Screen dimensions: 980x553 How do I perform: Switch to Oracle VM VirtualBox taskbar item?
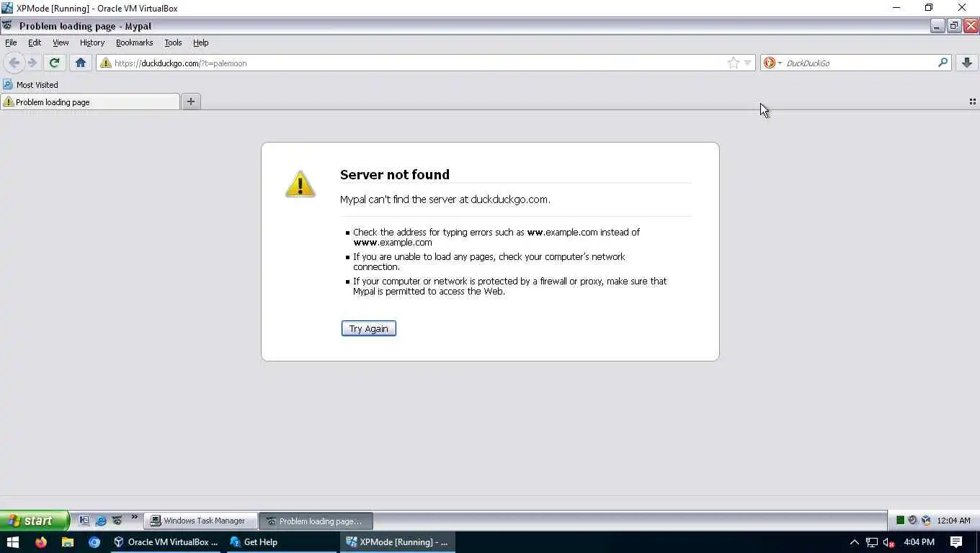pyautogui.click(x=166, y=542)
